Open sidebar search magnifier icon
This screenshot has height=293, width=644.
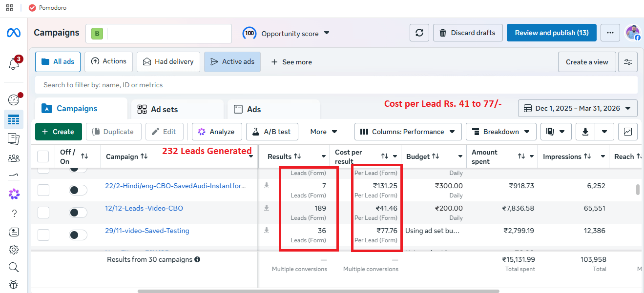pyautogui.click(x=14, y=267)
